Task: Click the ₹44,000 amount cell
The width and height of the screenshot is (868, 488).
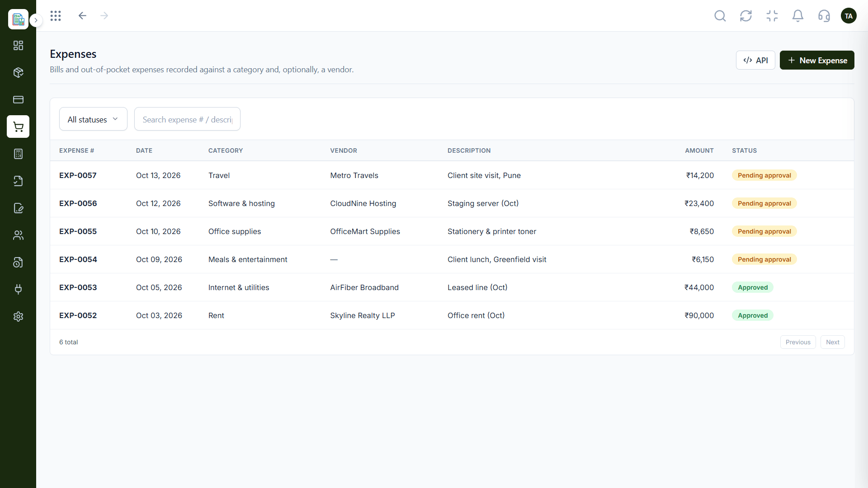Action: (x=699, y=287)
